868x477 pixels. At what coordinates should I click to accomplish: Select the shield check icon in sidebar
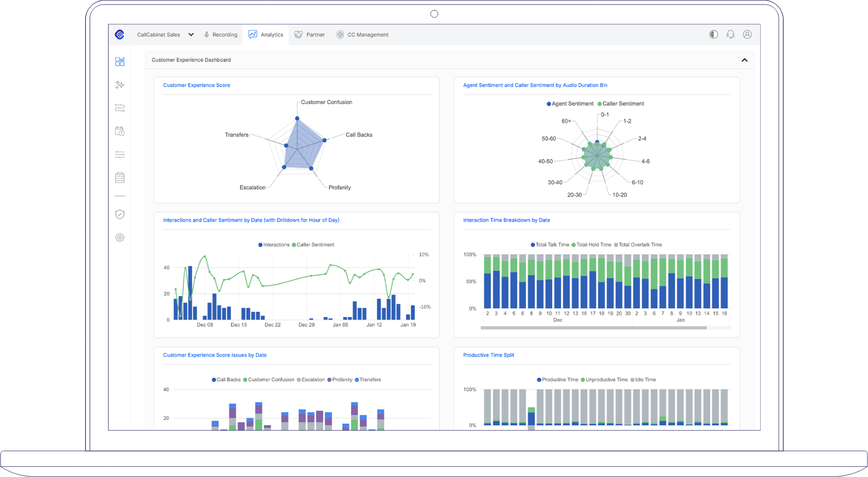pos(120,214)
